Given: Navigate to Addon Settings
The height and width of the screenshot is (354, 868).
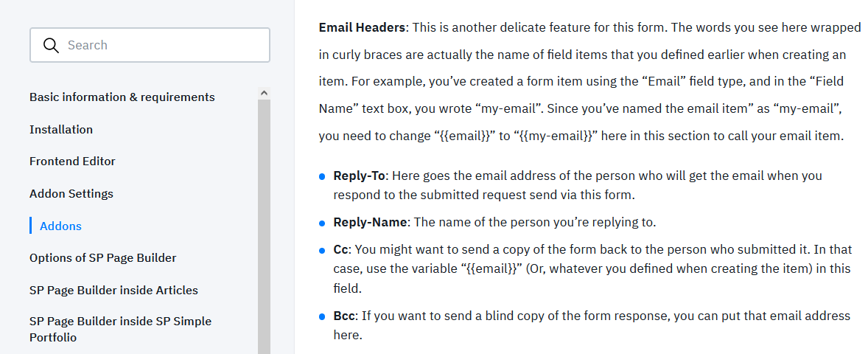Looking at the screenshot, I should (x=71, y=194).
